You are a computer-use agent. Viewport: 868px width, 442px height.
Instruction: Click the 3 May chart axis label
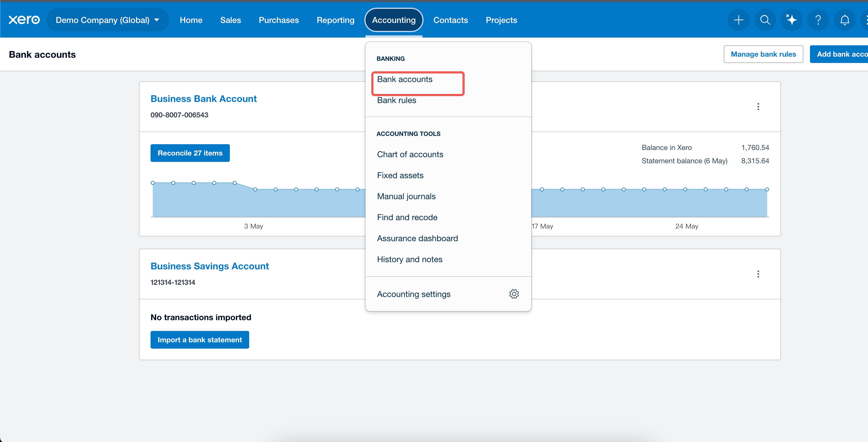pyautogui.click(x=253, y=226)
